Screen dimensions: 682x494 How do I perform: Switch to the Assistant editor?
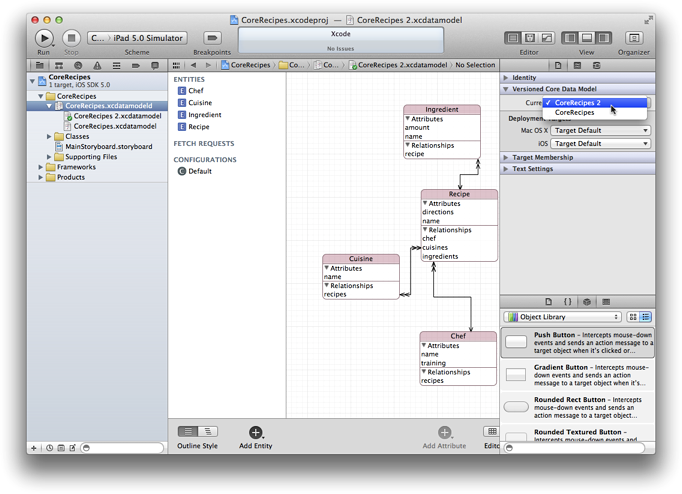click(x=528, y=38)
